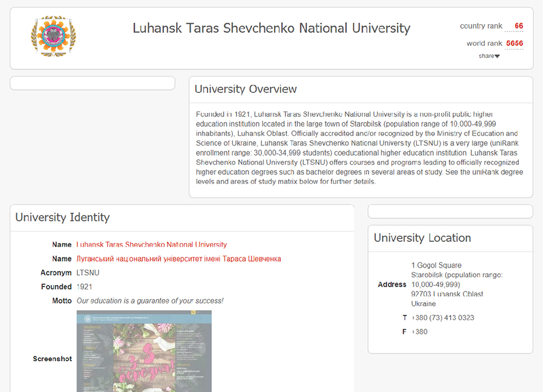543x392 pixels.
Task: Click the Address label
Action: (x=392, y=284)
